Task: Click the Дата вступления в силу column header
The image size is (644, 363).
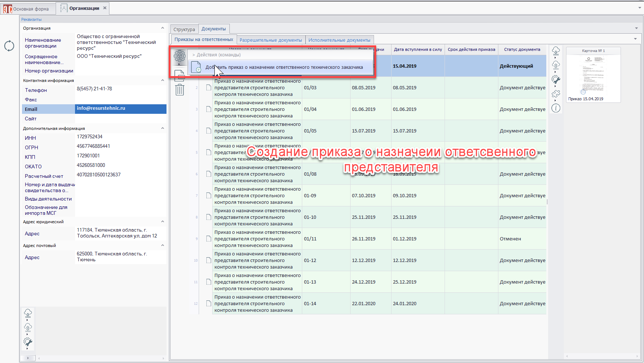Action: (x=418, y=49)
